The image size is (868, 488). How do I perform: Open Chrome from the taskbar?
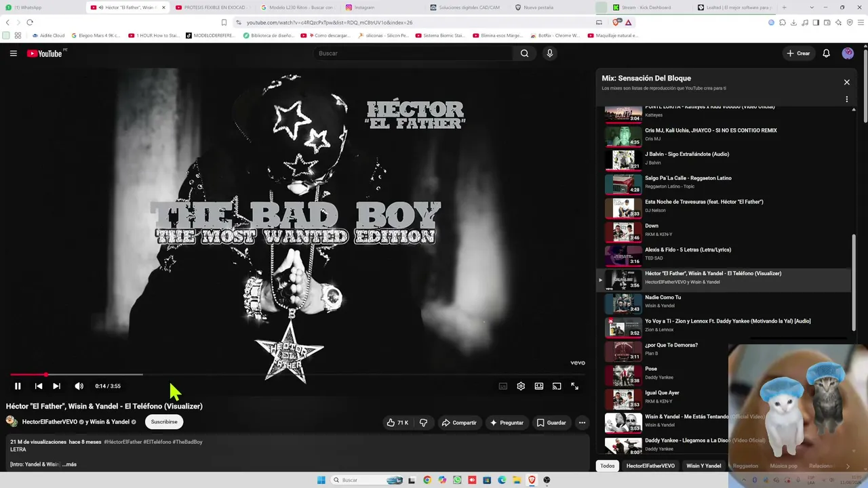[x=427, y=480]
